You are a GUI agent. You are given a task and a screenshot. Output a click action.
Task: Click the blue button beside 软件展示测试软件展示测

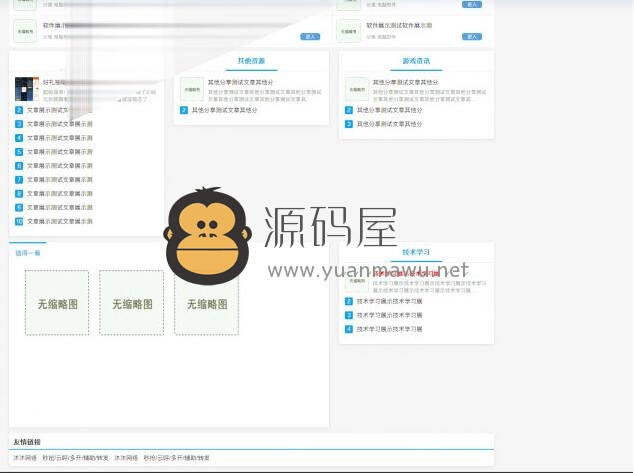click(x=472, y=37)
